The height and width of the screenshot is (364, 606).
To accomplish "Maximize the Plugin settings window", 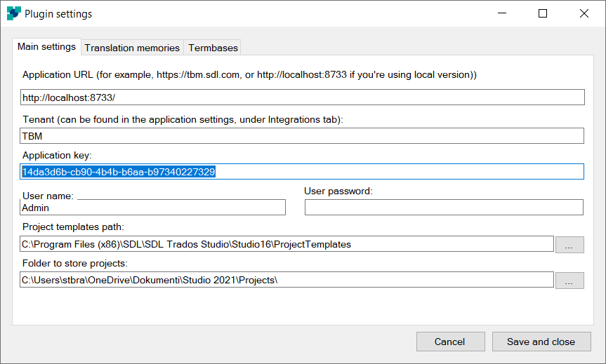I will tap(543, 13).
